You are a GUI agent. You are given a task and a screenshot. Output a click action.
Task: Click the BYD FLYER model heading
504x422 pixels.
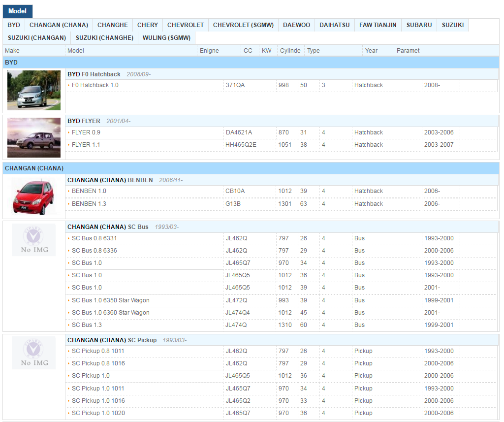84,121
